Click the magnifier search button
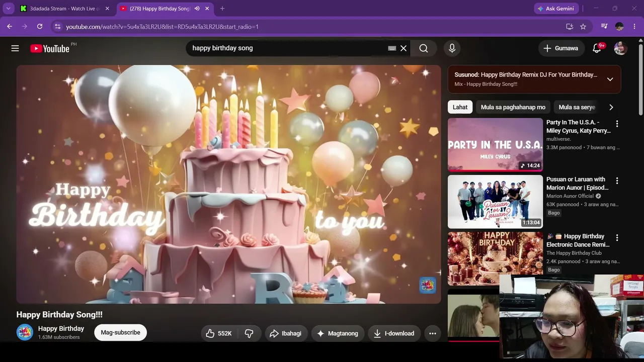This screenshot has height=362, width=644. 424,48
